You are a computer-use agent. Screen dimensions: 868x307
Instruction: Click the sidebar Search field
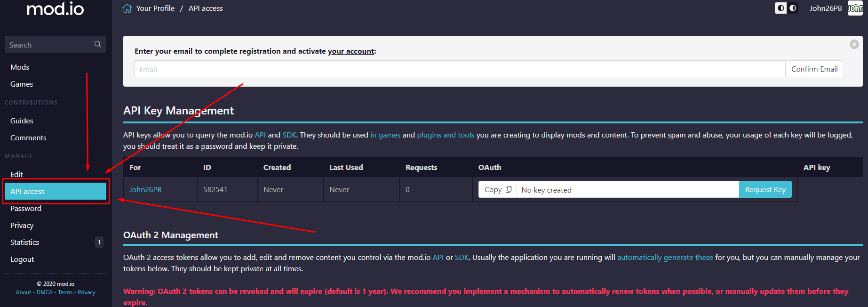click(56, 44)
